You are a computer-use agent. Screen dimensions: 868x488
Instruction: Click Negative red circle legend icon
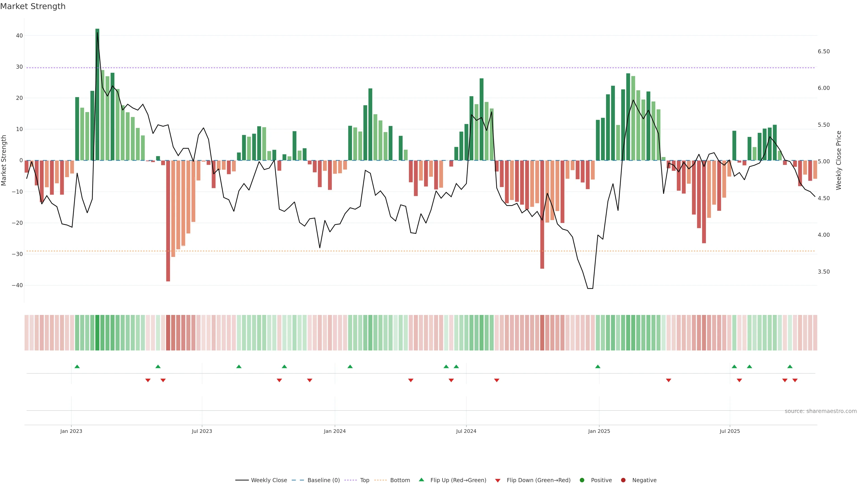[623, 480]
